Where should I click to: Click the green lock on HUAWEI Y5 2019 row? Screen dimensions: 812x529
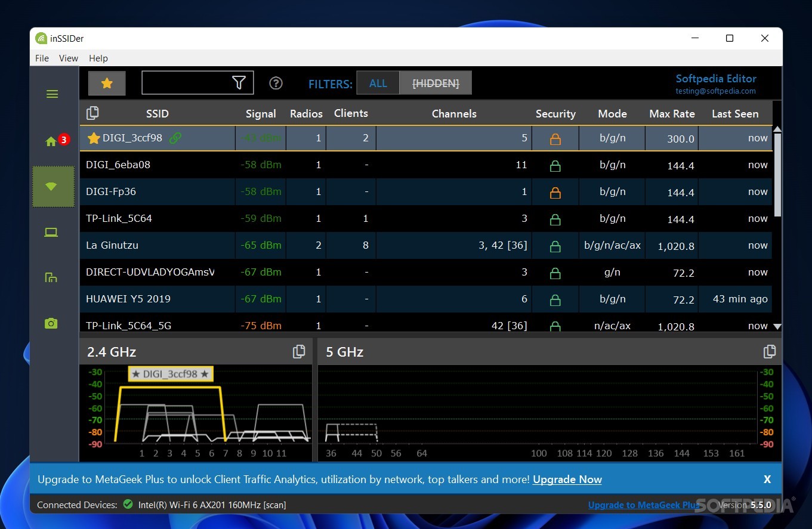(555, 300)
